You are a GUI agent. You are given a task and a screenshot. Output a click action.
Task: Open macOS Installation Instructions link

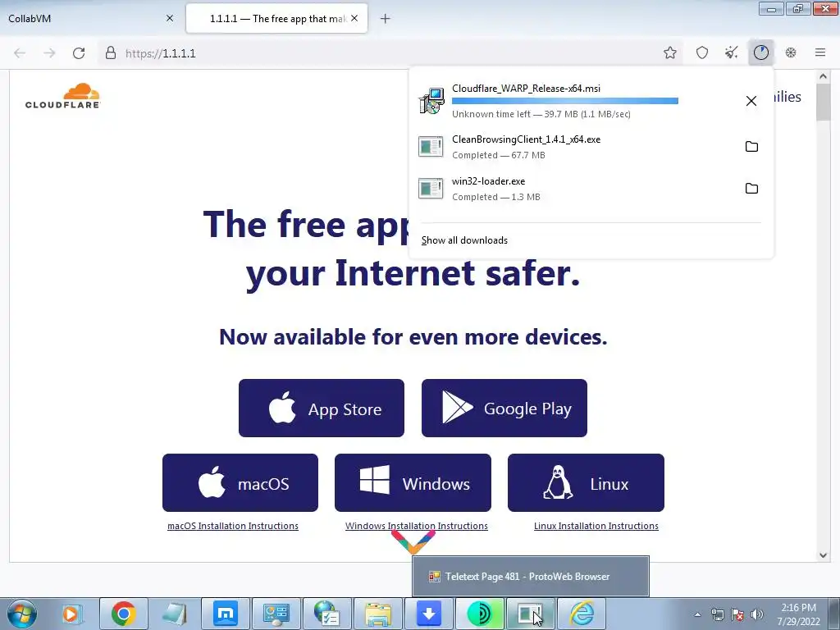pos(232,526)
